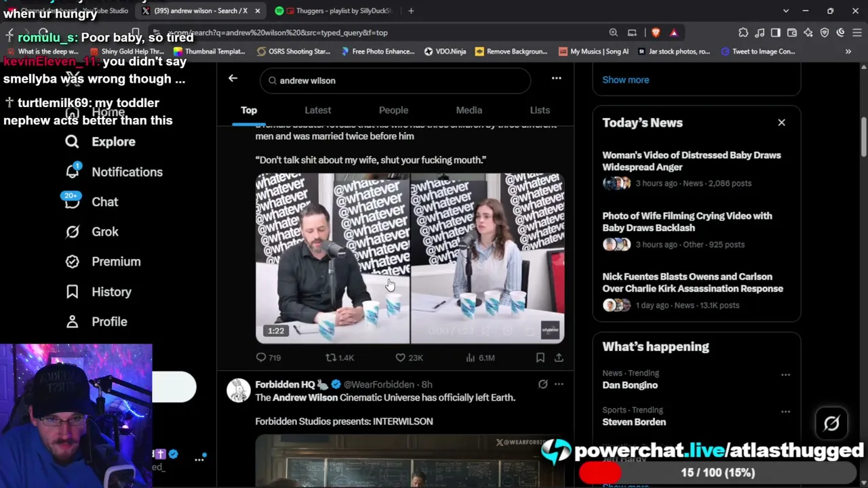The height and width of the screenshot is (488, 868).
Task: Open the floating Grok button
Action: [831, 424]
